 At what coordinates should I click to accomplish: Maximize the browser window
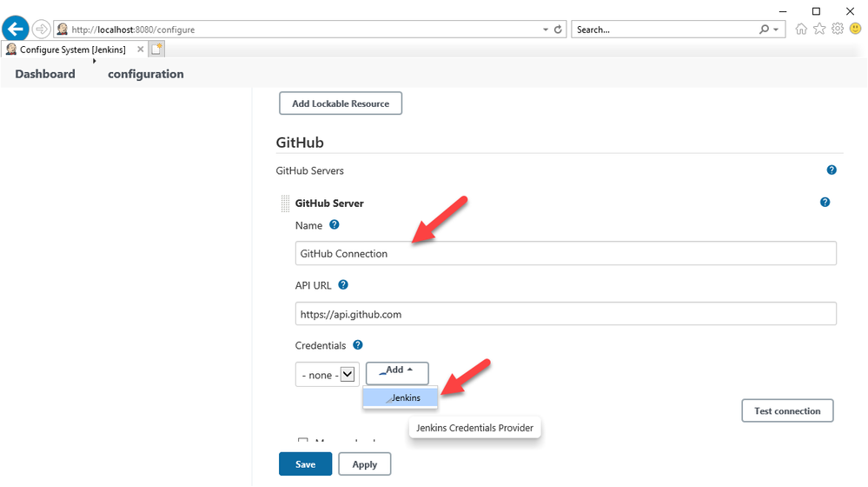pyautogui.click(x=816, y=11)
